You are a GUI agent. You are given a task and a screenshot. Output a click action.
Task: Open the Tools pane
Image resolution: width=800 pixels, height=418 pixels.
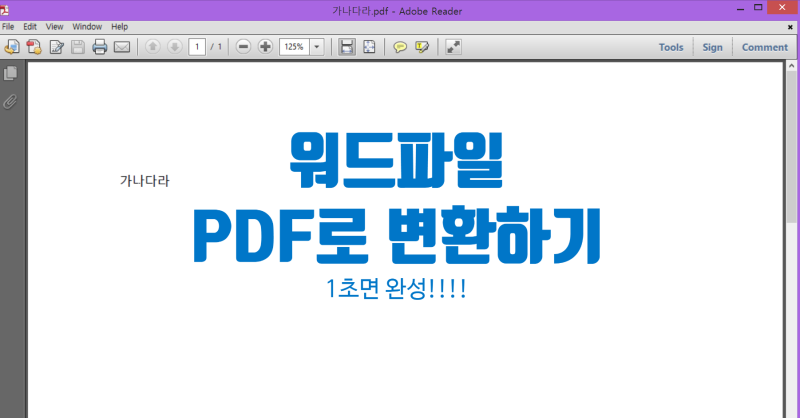click(x=671, y=47)
